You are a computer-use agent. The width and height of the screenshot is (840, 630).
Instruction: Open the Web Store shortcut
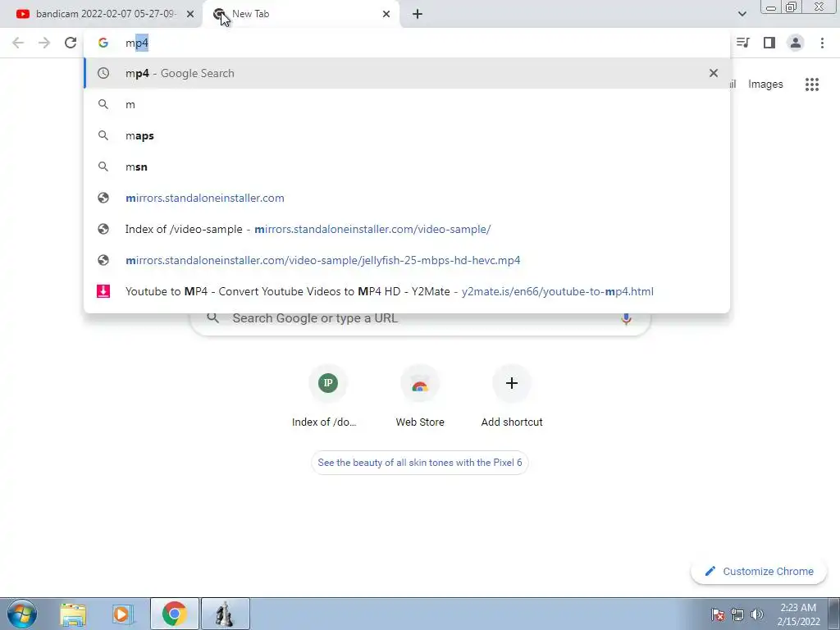(x=420, y=396)
